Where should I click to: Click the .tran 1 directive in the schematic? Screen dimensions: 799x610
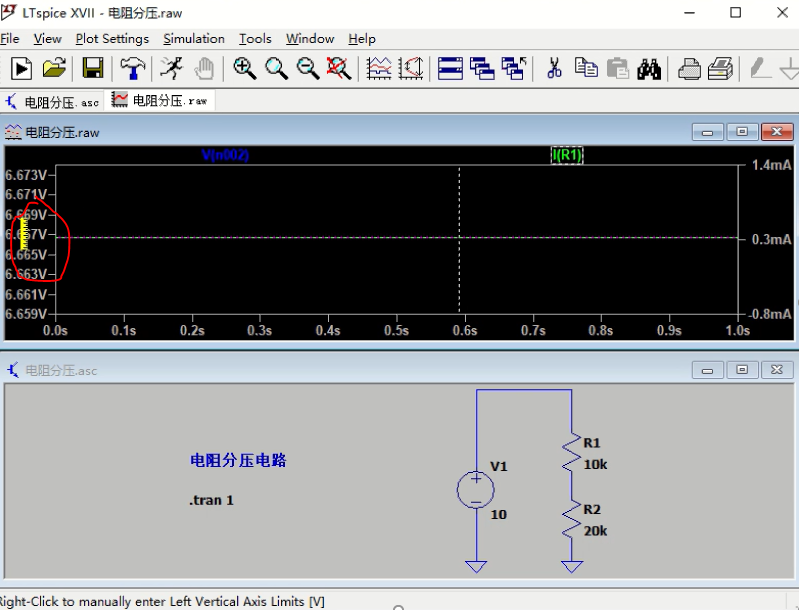[211, 500]
